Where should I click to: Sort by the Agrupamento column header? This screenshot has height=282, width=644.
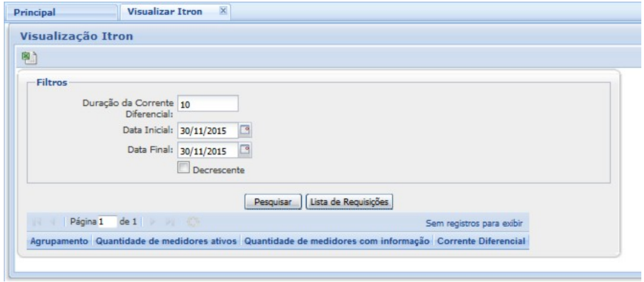point(59,242)
